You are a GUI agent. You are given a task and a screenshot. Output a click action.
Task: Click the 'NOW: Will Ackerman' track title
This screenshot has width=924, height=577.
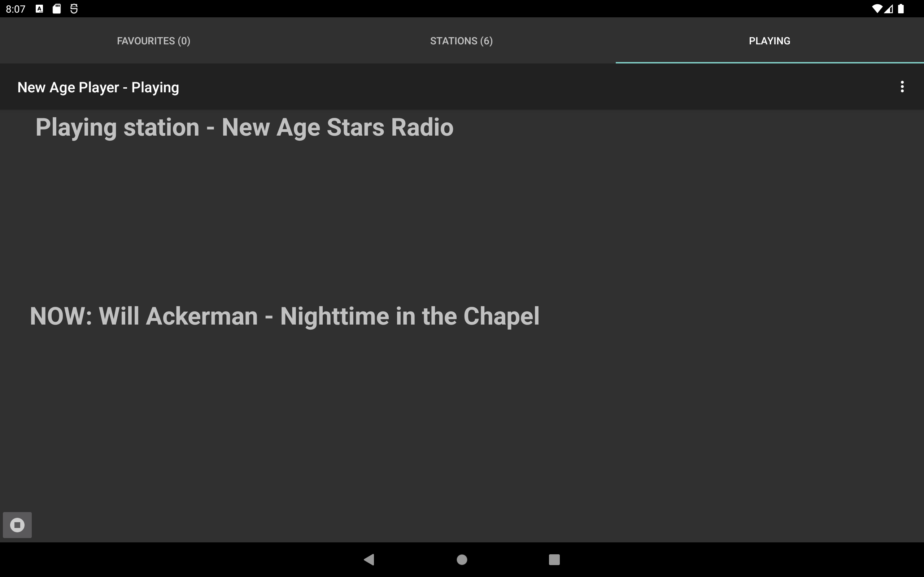click(x=284, y=316)
